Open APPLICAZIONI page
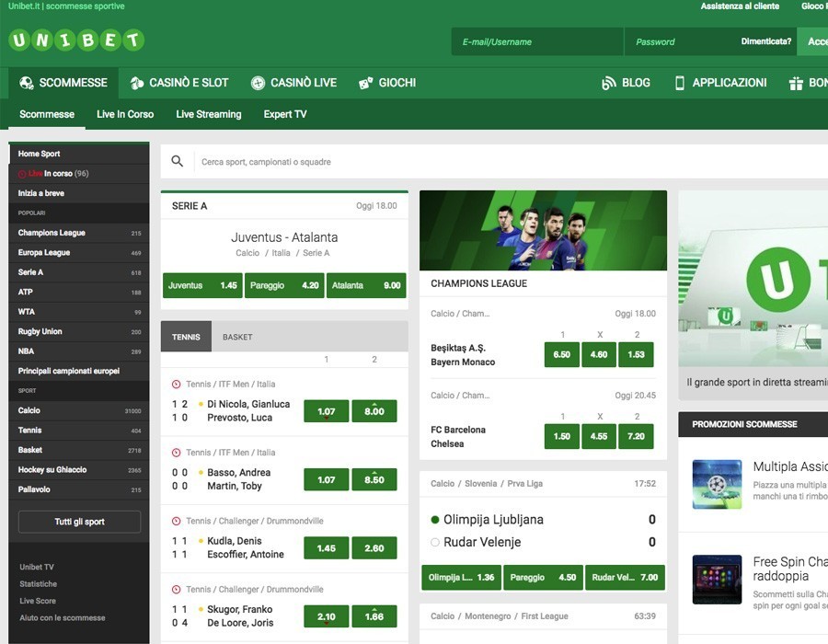This screenshot has width=828, height=644. (721, 83)
